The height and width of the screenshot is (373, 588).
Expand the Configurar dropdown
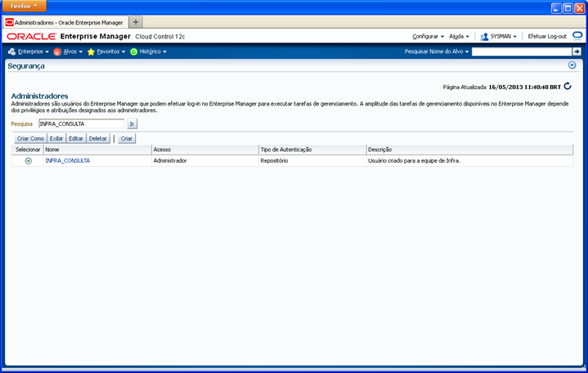[x=428, y=36]
